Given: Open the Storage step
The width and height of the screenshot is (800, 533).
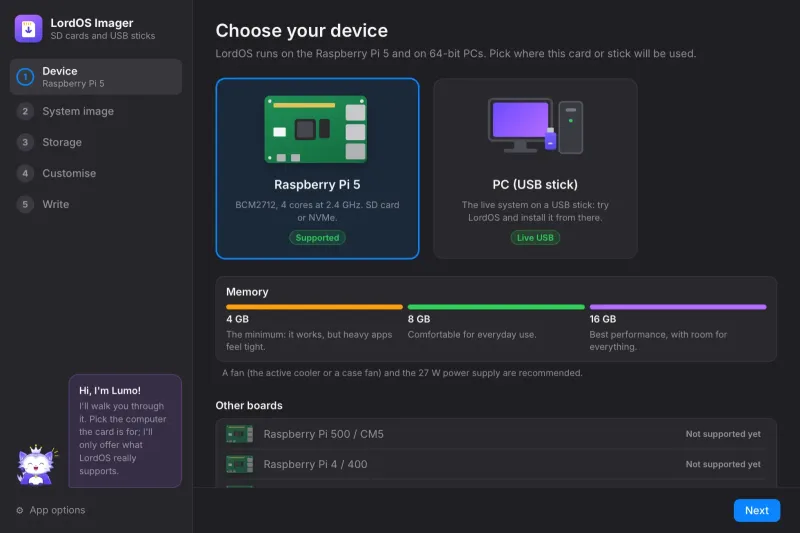Looking at the screenshot, I should [x=96, y=142].
